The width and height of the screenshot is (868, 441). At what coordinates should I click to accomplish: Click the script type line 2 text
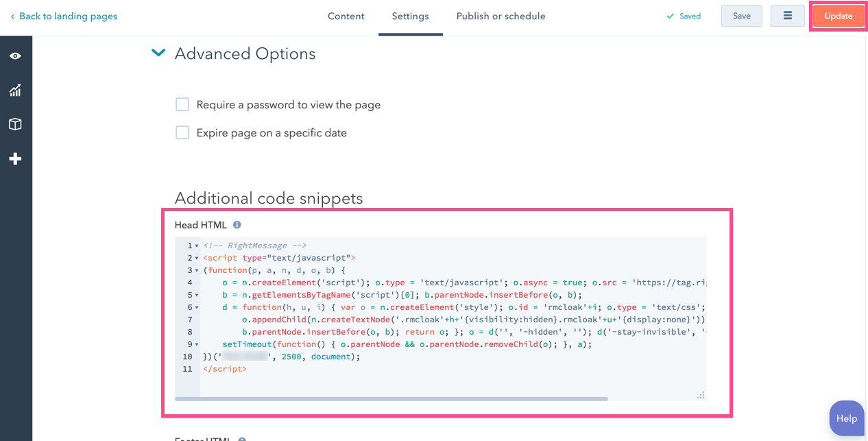(x=279, y=258)
